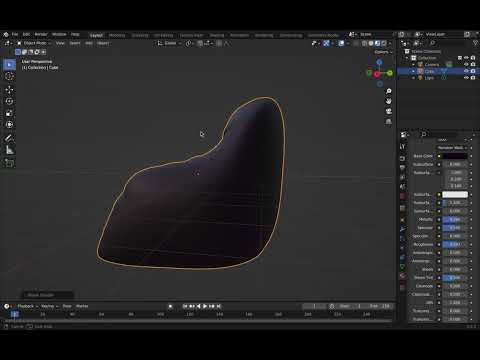Click the red X axis on navigation gizmo
480x360 pixels.
point(377,74)
